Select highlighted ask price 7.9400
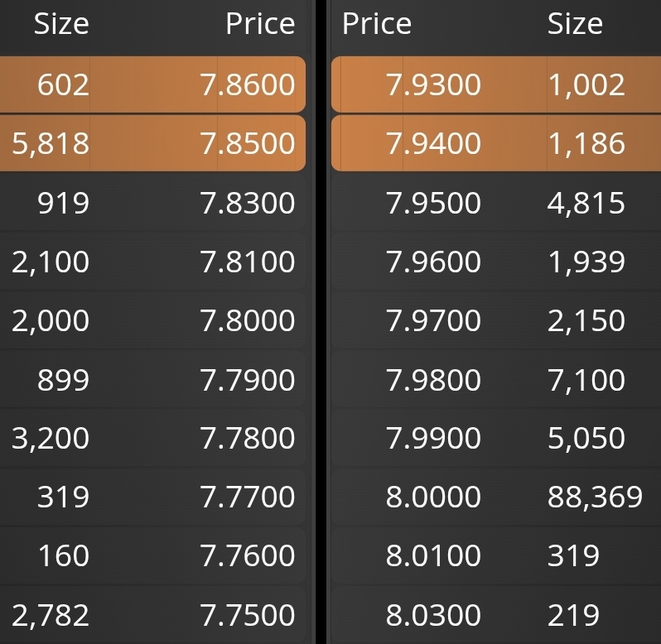661x644 pixels. [433, 143]
